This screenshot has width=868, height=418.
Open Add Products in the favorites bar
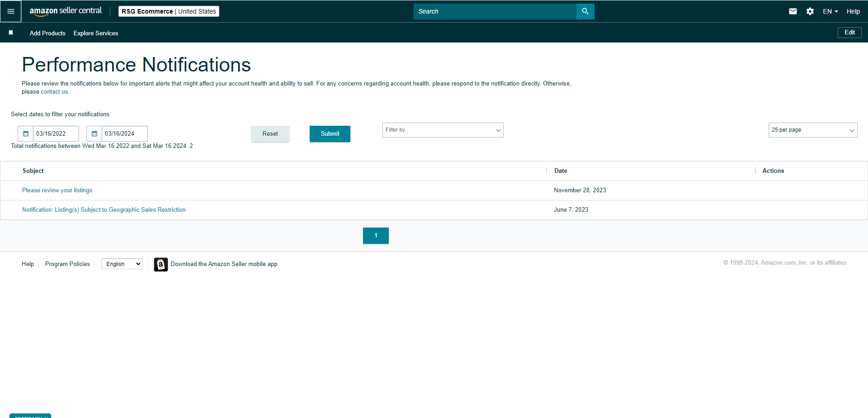click(47, 33)
